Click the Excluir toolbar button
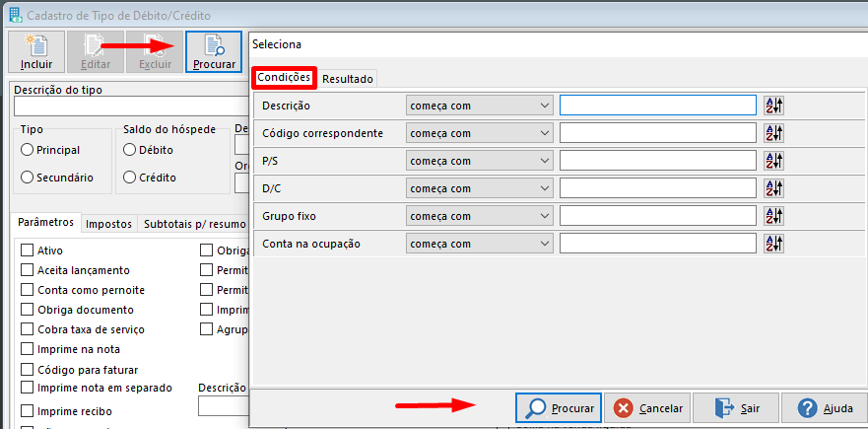 (155, 52)
